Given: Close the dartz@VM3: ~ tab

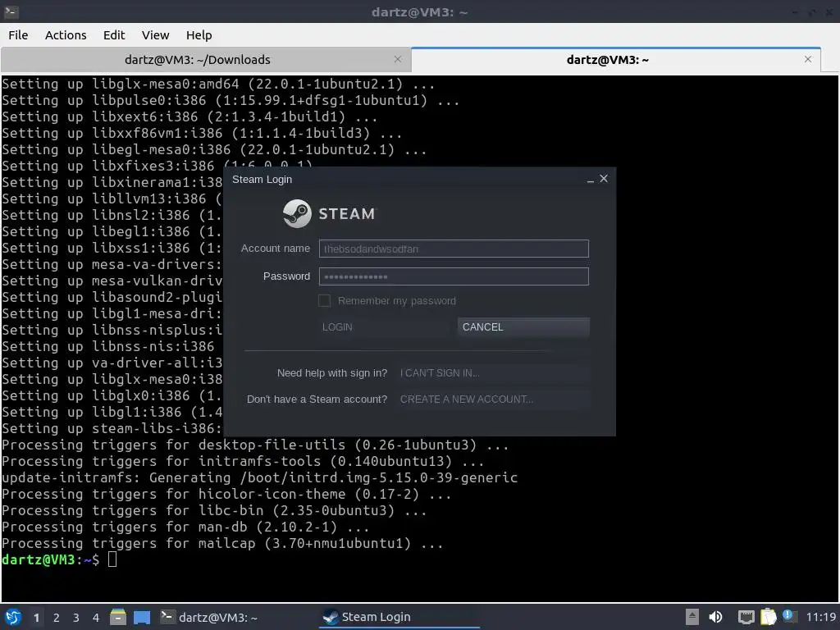Looking at the screenshot, I should click(x=808, y=59).
